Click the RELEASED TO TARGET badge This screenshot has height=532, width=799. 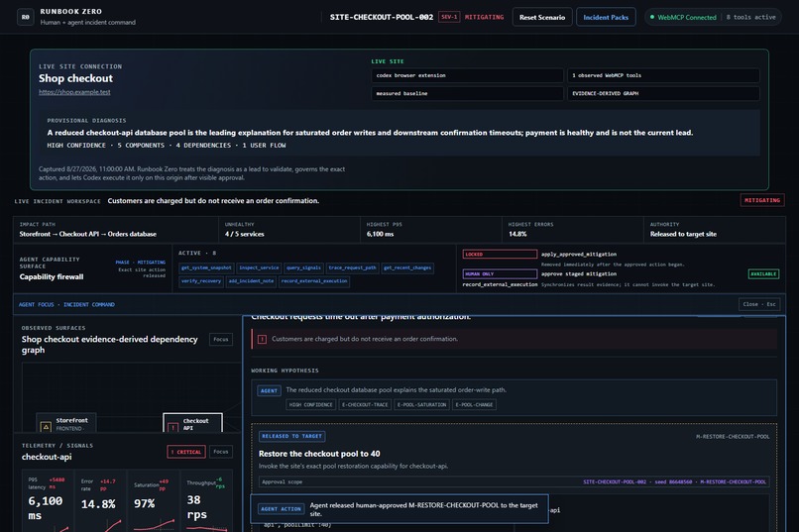pyautogui.click(x=292, y=436)
